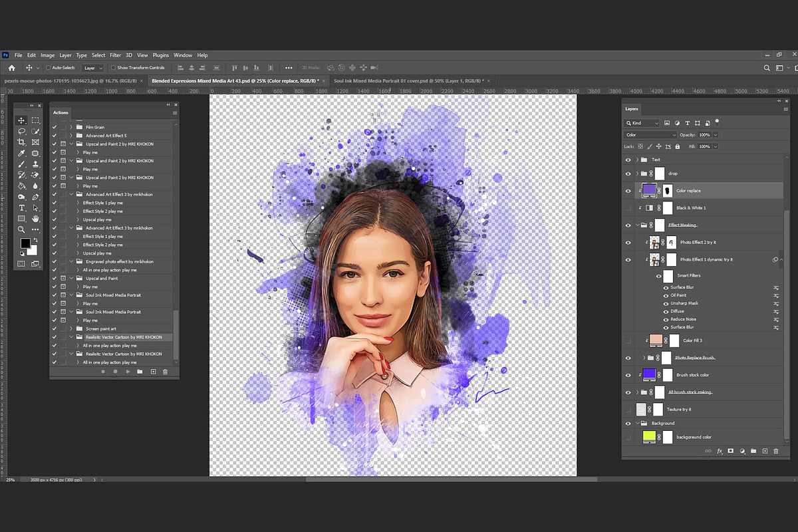
Task: Select the Path Selection tool
Action: tap(35, 207)
